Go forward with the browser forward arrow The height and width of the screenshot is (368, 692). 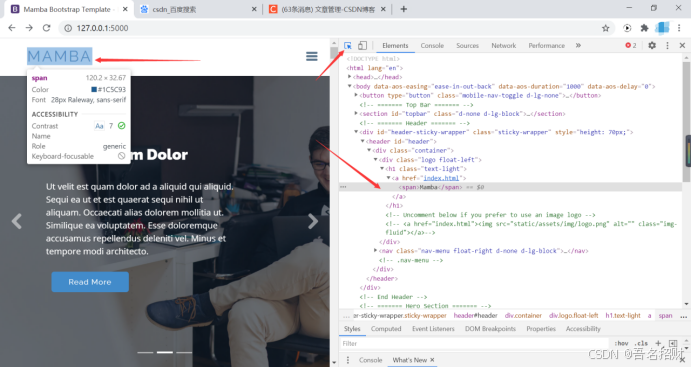coord(29,28)
